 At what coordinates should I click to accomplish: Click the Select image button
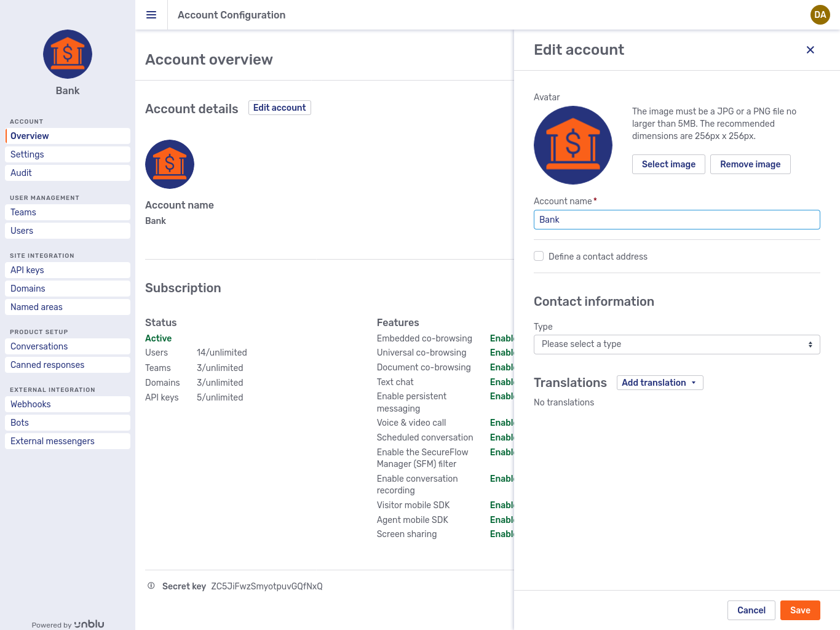coord(668,164)
